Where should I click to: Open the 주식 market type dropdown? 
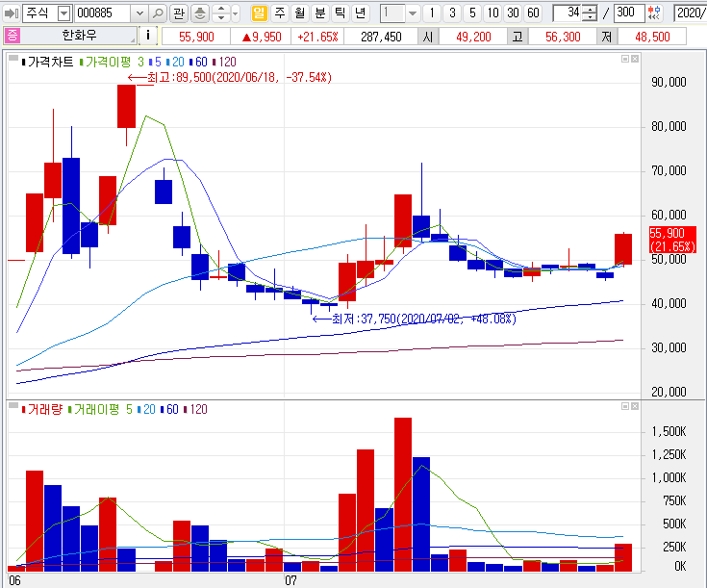coord(64,13)
